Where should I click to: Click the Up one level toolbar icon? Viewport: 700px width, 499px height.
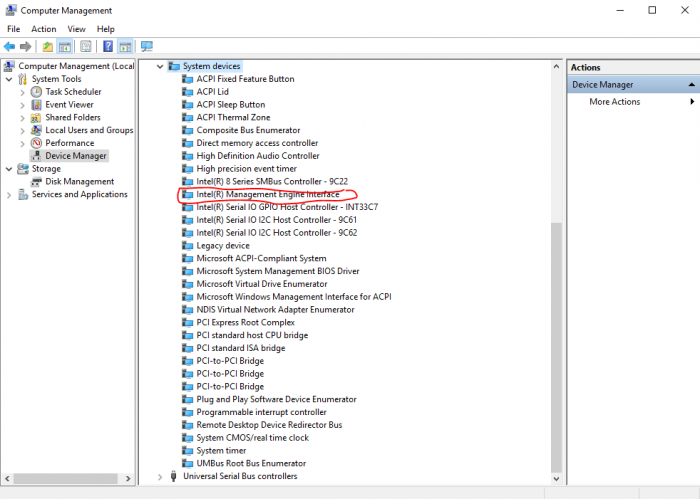coord(48,46)
